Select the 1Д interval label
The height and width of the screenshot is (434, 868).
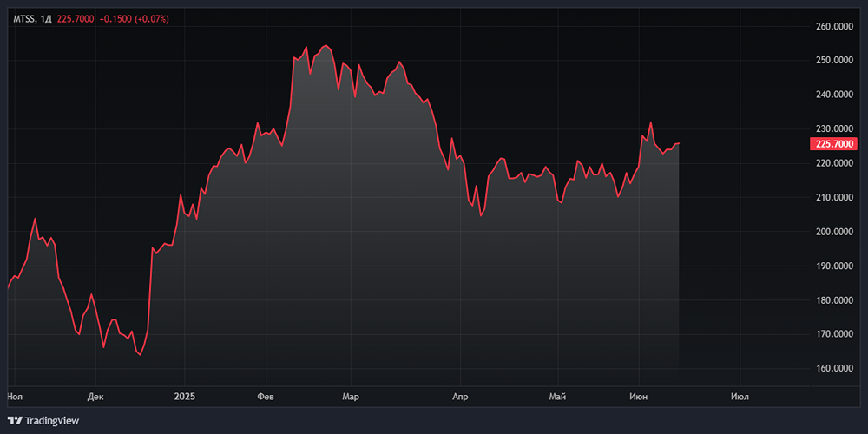46,18
